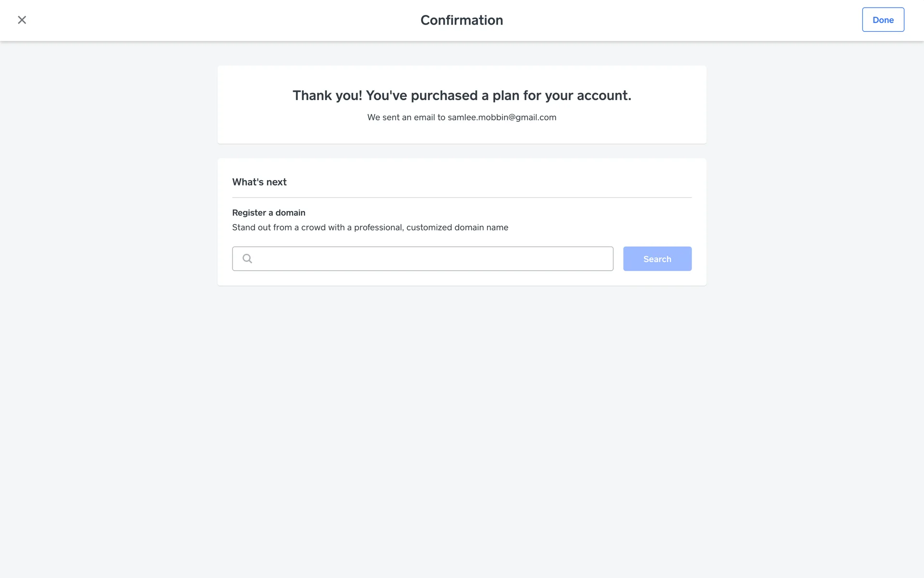Click the "We sent an email to" text
Image resolution: width=924 pixels, height=578 pixels.
[x=406, y=118]
